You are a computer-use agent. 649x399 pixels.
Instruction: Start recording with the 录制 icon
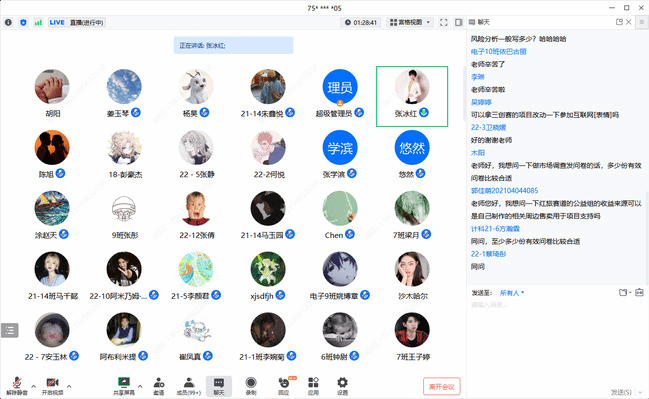pos(251,386)
